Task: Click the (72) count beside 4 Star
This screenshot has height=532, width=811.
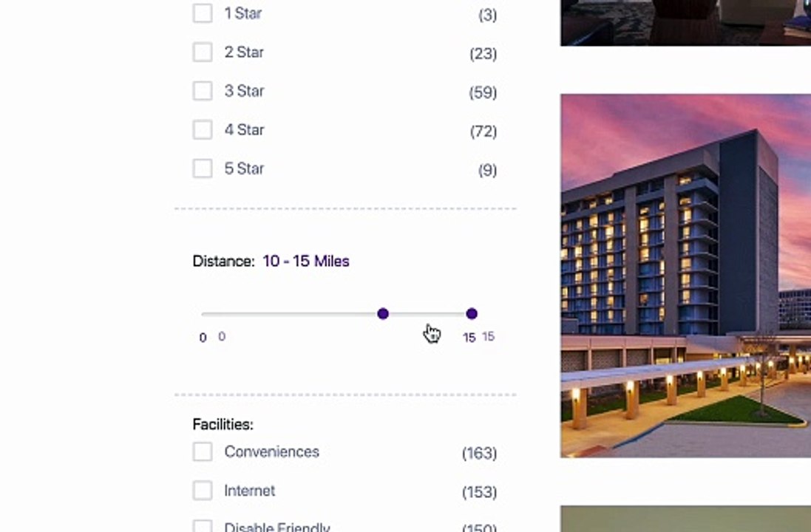Action: (x=483, y=132)
